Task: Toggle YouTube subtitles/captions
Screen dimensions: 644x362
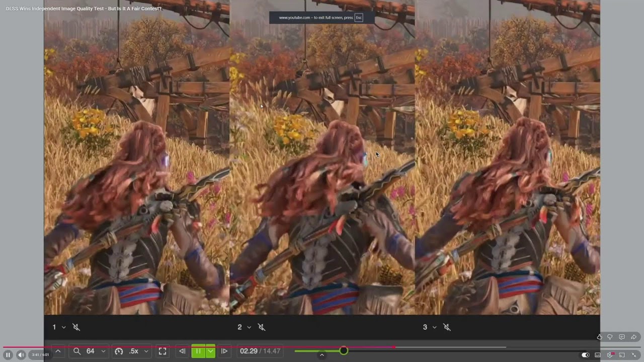Action: point(598,355)
